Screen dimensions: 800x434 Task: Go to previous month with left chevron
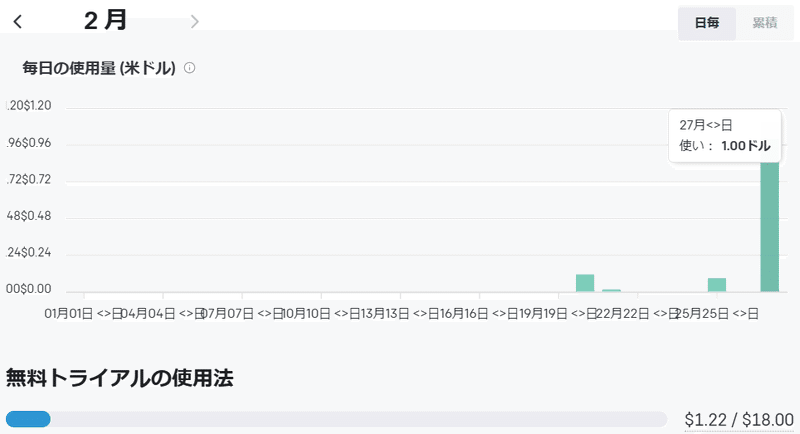pos(18,21)
